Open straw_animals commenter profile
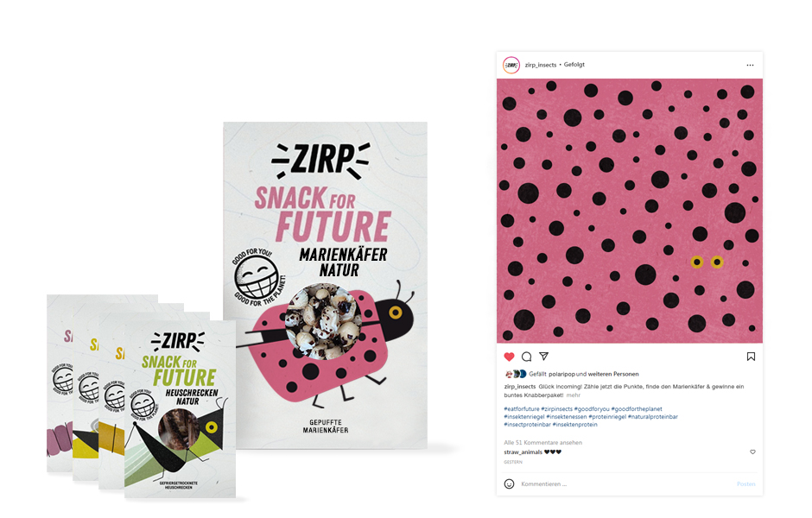The width and height of the screenshot is (812, 518). click(523, 452)
